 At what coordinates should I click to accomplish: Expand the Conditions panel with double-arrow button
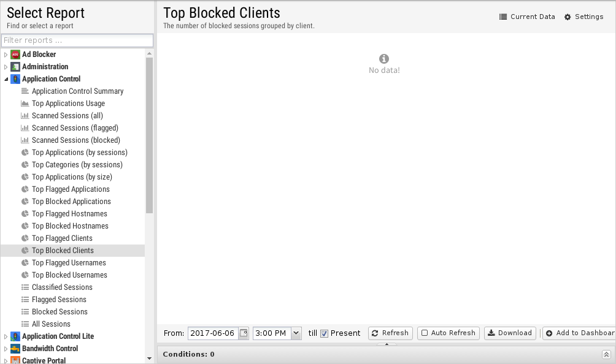pyautogui.click(x=606, y=354)
